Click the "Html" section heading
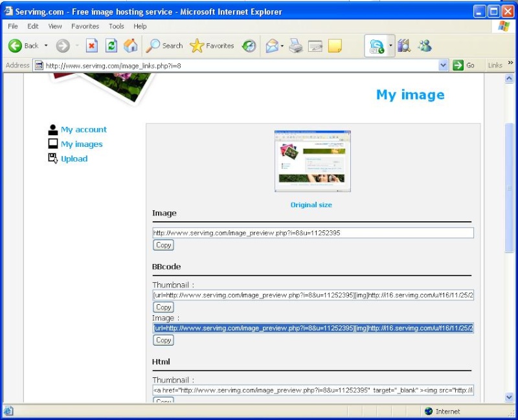 point(161,362)
